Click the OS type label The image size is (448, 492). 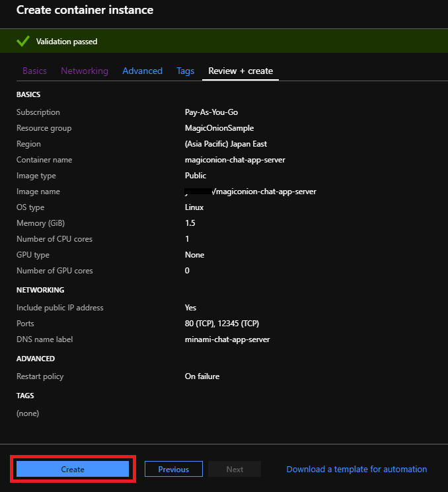click(x=30, y=207)
